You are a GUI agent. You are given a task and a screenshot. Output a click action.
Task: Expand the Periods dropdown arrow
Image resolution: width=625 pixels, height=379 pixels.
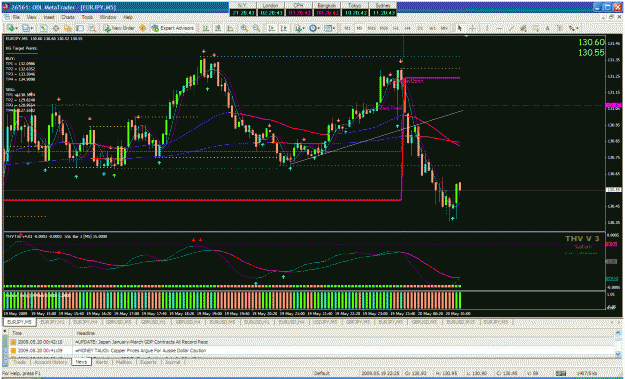[319, 28]
